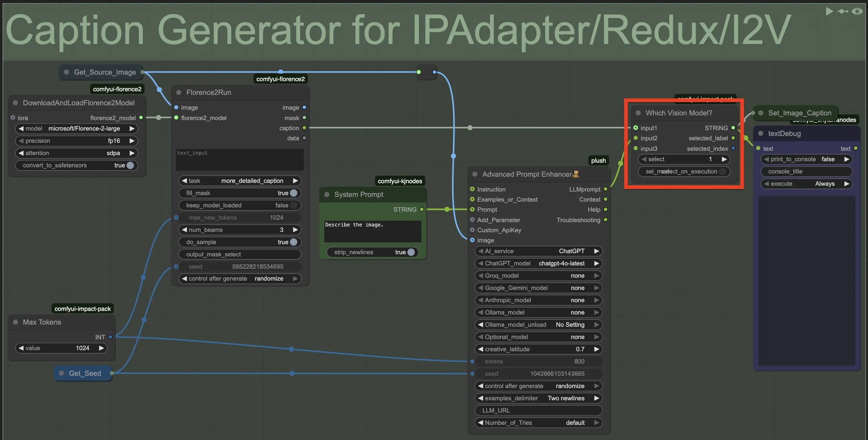Click the Florence2Run caption output port
Viewport: 868px width, 440px height.
click(304, 128)
